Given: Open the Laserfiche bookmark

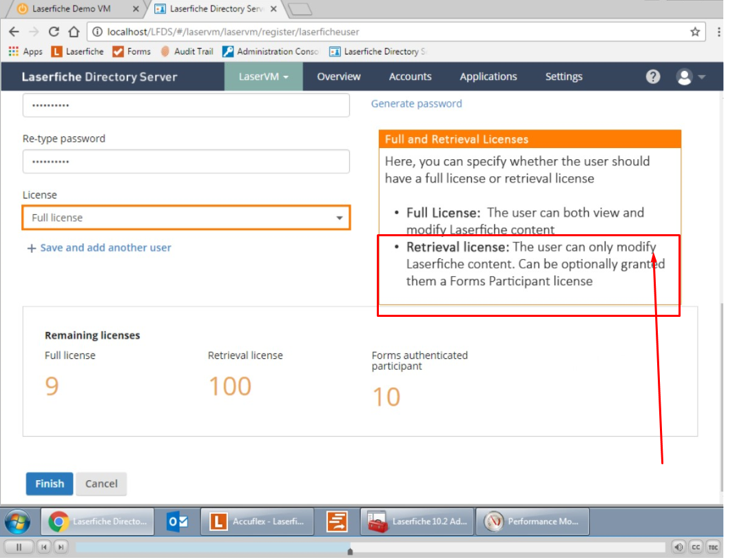Looking at the screenshot, I should pos(77,52).
